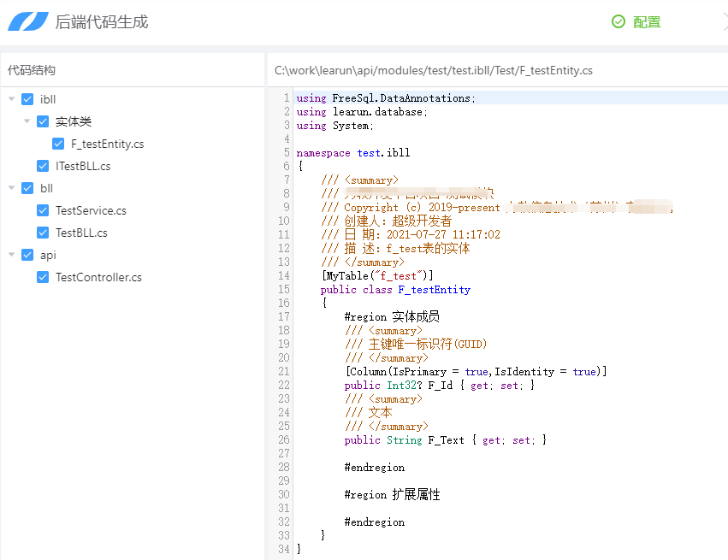
Task: Click the 'public class F_testEntity' code line
Action: [395, 290]
